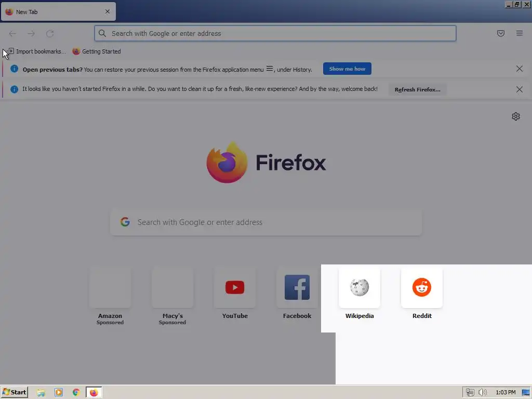Open file explorer from the taskbar
The image size is (532, 399).
click(41, 393)
